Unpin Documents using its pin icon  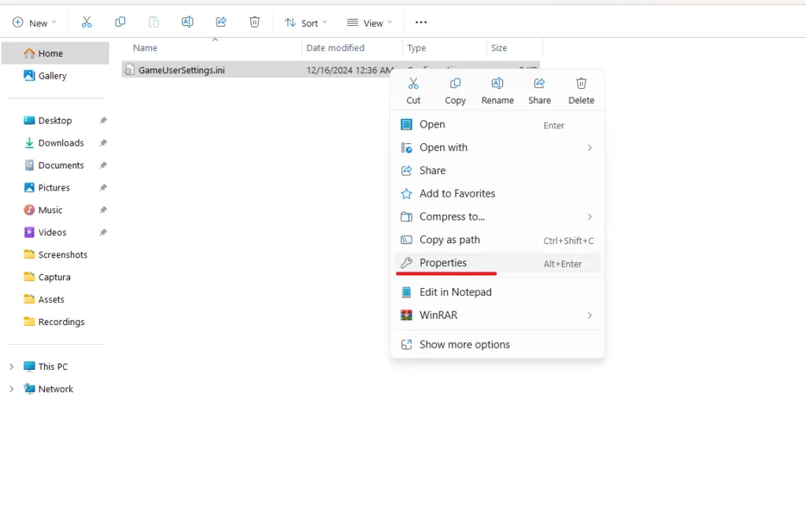click(103, 165)
